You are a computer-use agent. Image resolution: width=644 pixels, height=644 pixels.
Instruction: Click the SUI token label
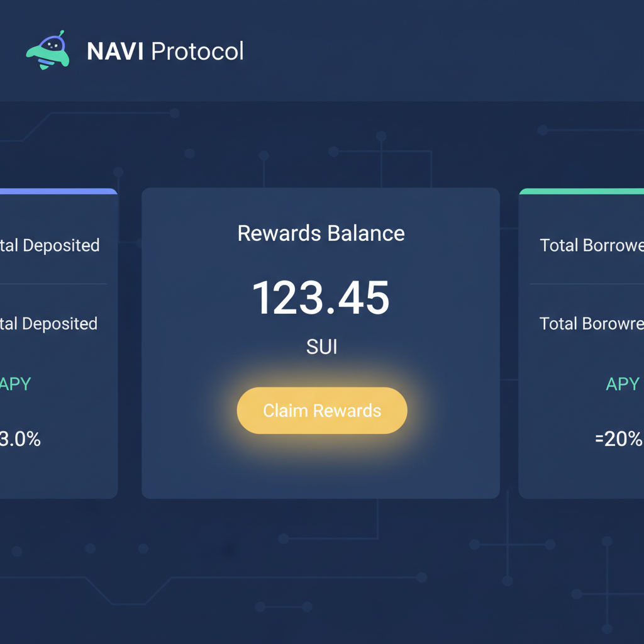[x=321, y=347]
